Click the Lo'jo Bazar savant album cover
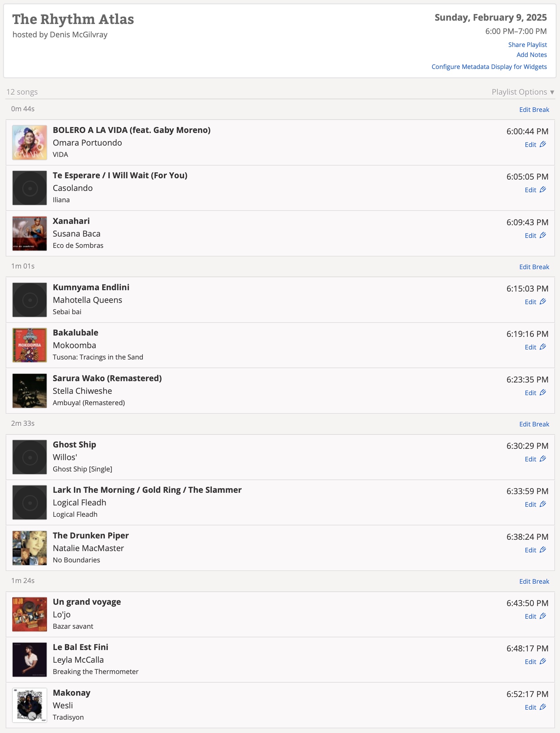The image size is (560, 733). (30, 614)
